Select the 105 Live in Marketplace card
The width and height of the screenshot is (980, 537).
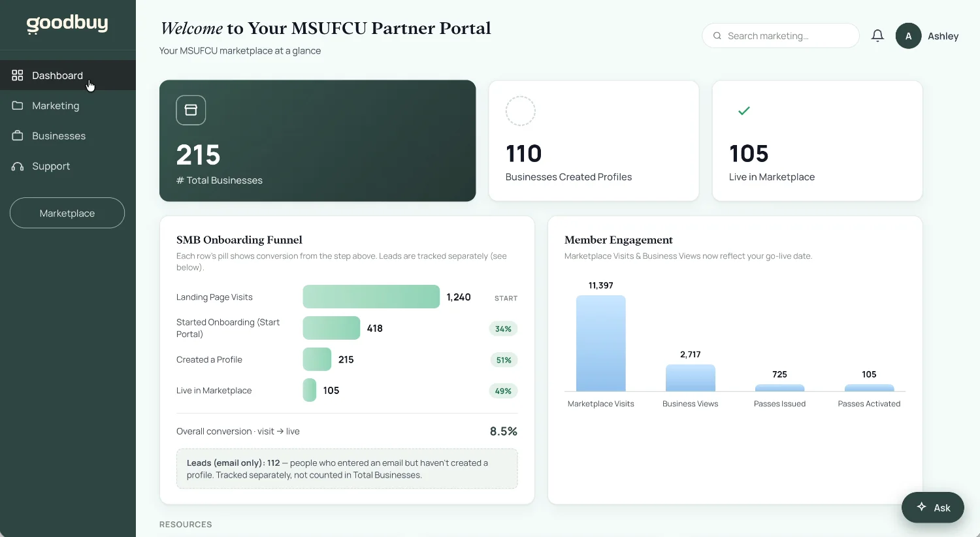coord(817,140)
